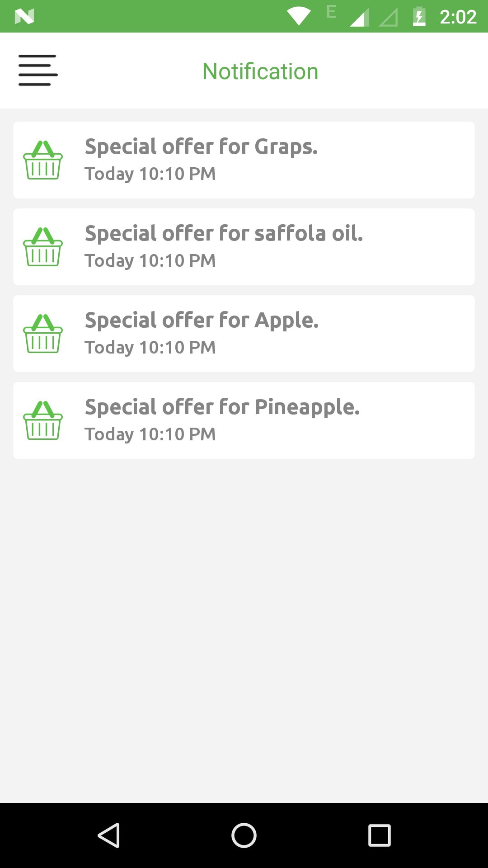
Task: Tap the timestamp under the Pineapple offer
Action: (x=150, y=434)
